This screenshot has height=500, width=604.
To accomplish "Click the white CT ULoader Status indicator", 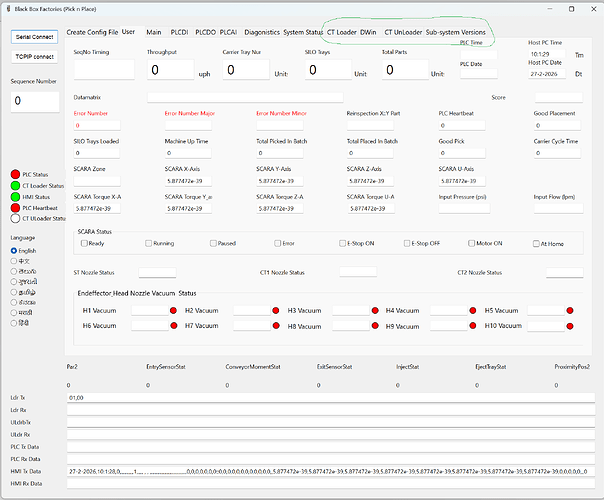I will tap(15, 218).
